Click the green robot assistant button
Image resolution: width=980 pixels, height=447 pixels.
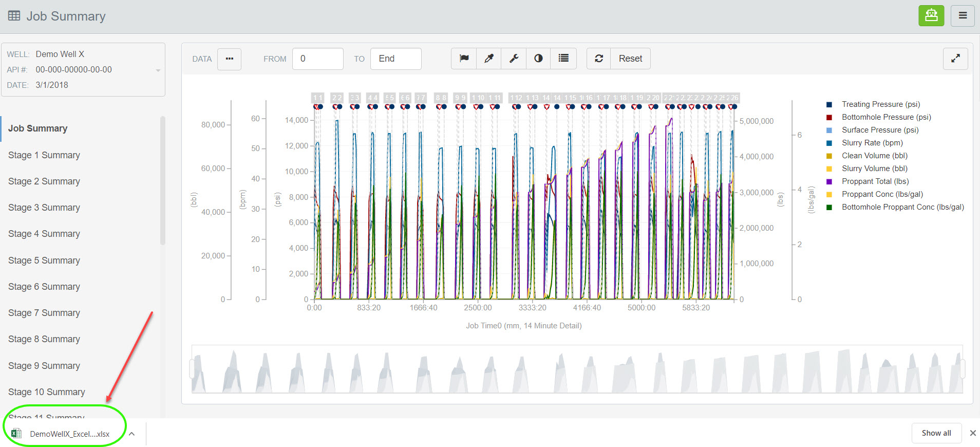pos(931,15)
